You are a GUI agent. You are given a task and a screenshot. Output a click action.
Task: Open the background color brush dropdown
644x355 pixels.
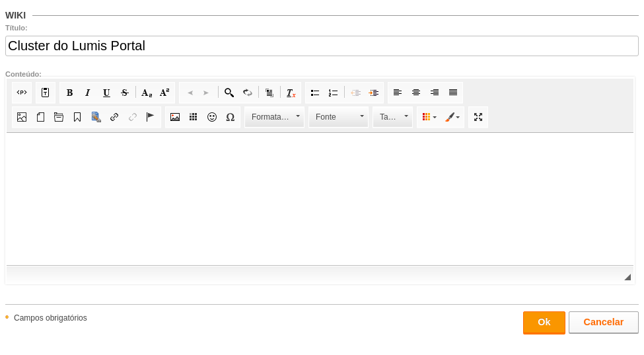[452, 117]
